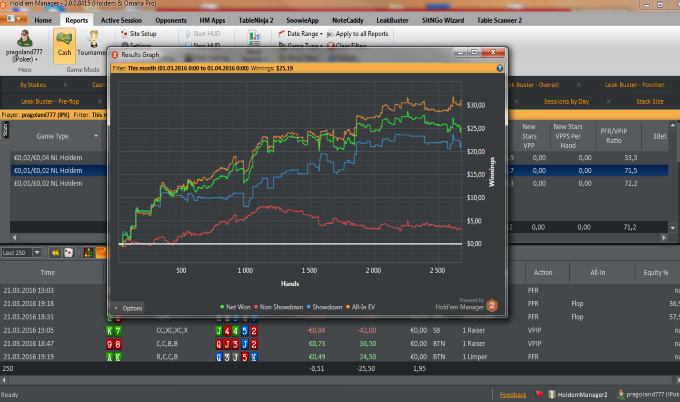
Task: Toggle Non Showdown line in graph legend
Action: click(x=278, y=307)
